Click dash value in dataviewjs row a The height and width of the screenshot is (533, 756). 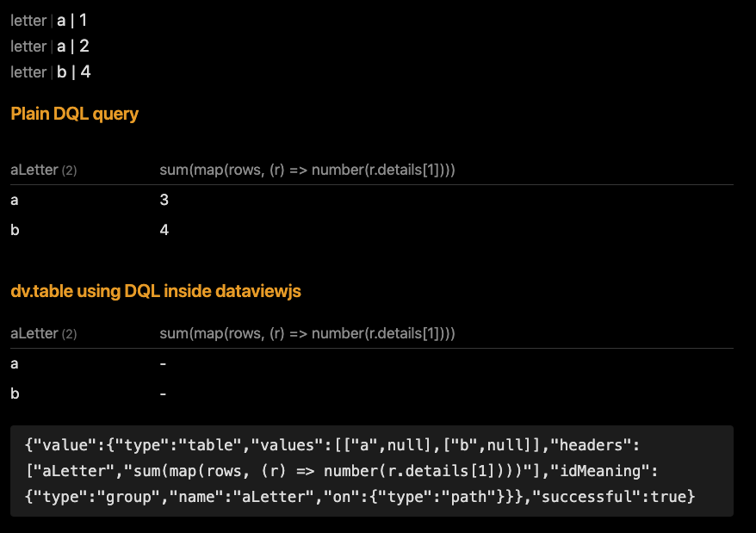click(x=163, y=363)
